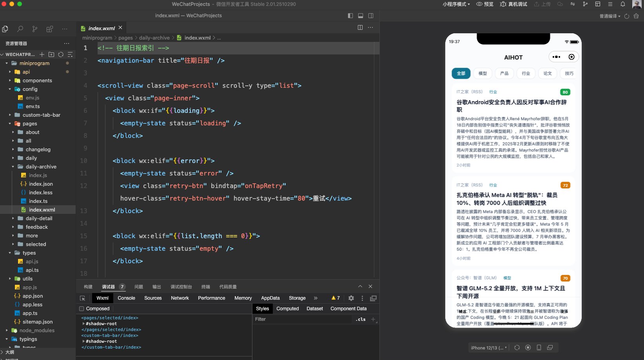Toggle primary sidebar visibility
Viewport: 644px width, 360px height.
[350, 16]
